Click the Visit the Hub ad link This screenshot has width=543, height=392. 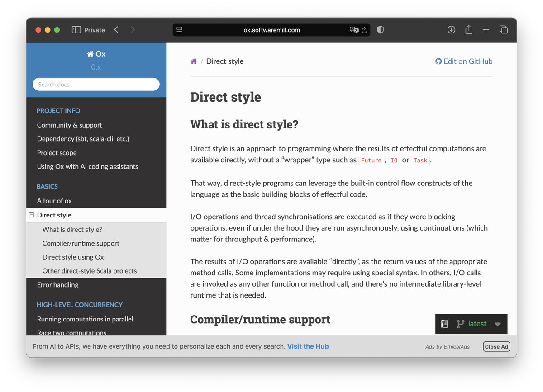click(x=308, y=346)
